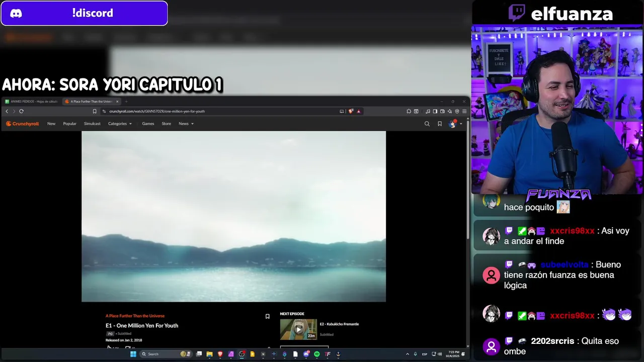
Task: Switch to the ANIMES PEDIDOS spreadsheet tab
Action: [31, 102]
